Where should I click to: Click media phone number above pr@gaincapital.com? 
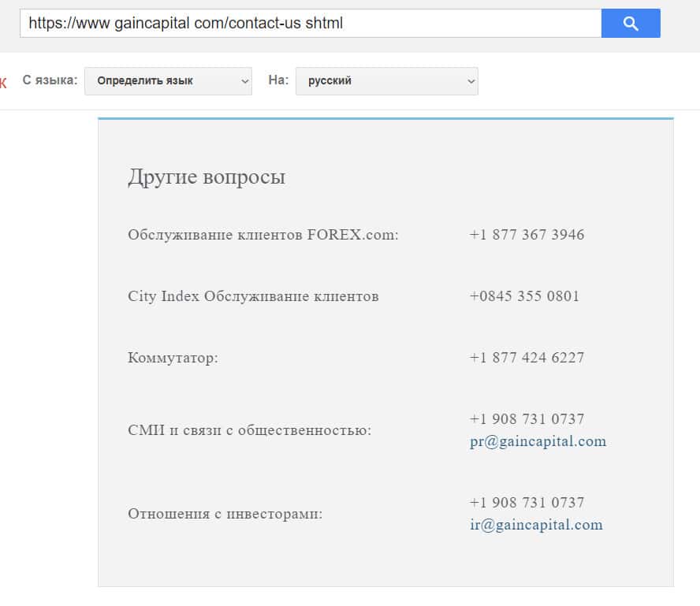click(527, 419)
